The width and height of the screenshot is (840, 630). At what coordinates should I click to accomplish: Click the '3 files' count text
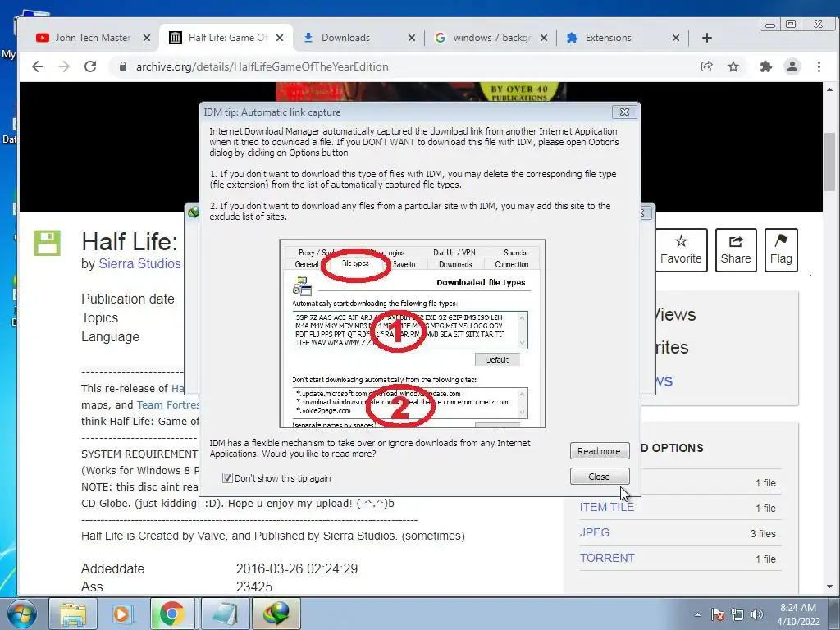pyautogui.click(x=763, y=533)
